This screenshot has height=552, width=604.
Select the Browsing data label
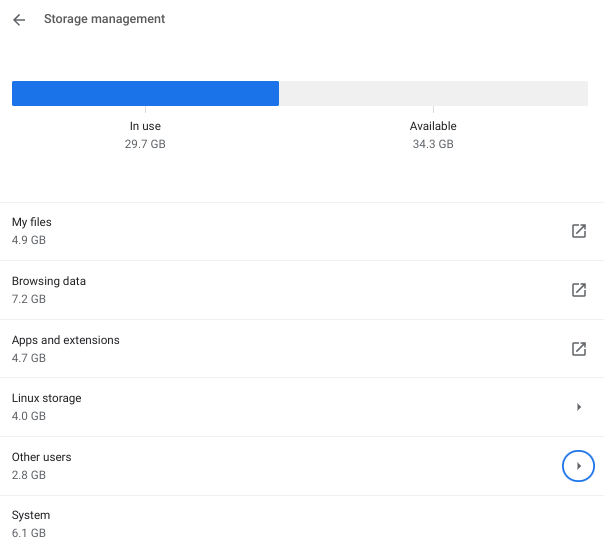(49, 281)
